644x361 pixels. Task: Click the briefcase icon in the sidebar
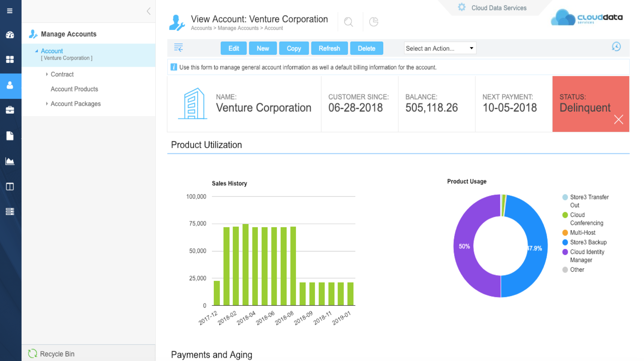point(10,110)
